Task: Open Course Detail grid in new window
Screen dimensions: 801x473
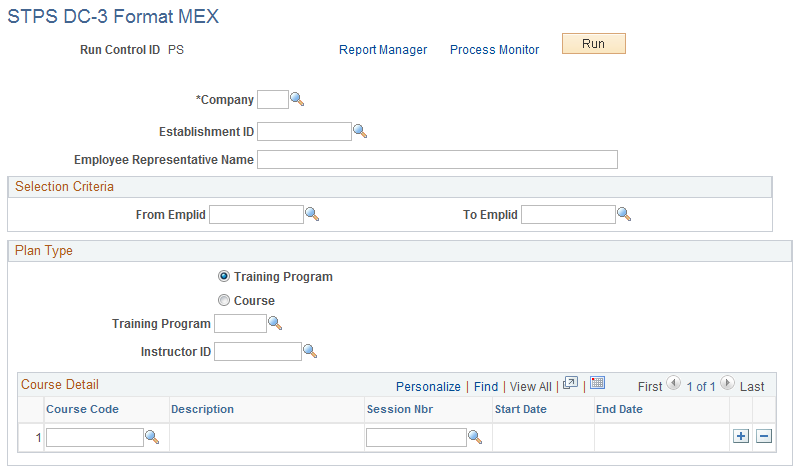Action: point(571,384)
